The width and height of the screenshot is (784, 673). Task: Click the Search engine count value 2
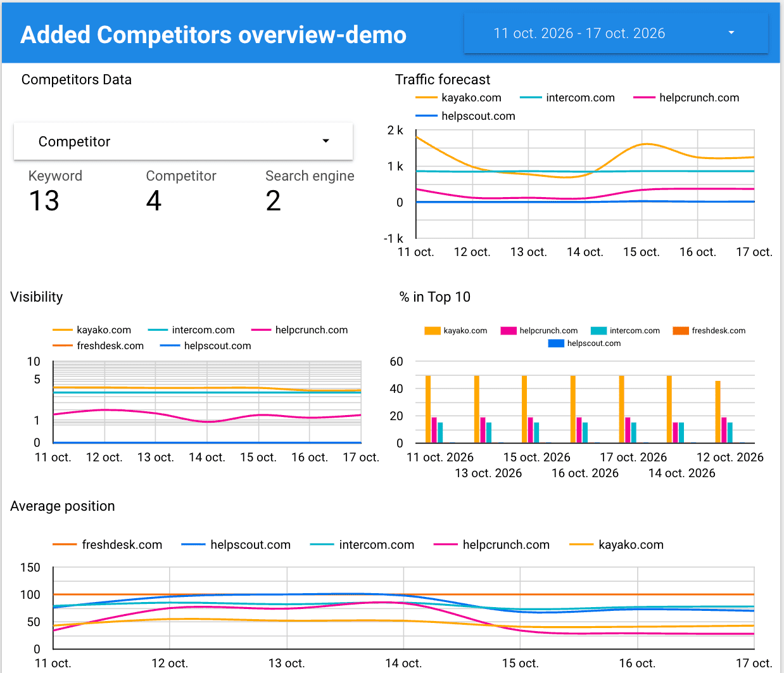click(x=274, y=202)
